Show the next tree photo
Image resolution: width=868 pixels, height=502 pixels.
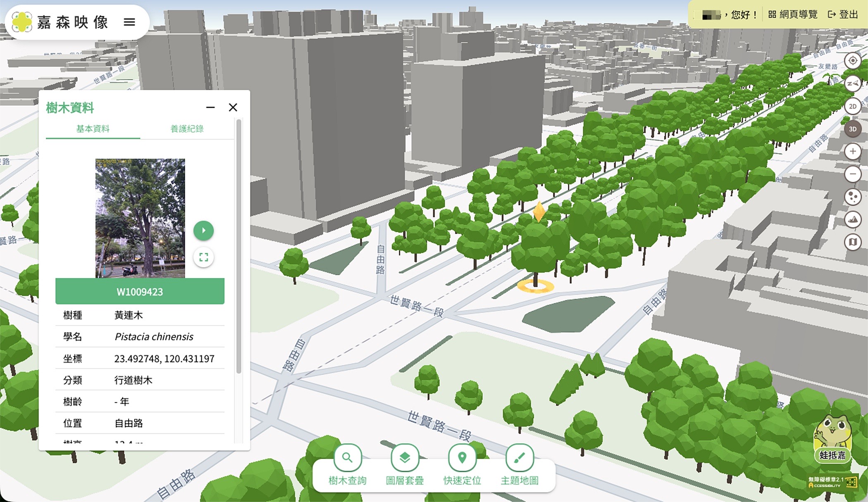203,231
